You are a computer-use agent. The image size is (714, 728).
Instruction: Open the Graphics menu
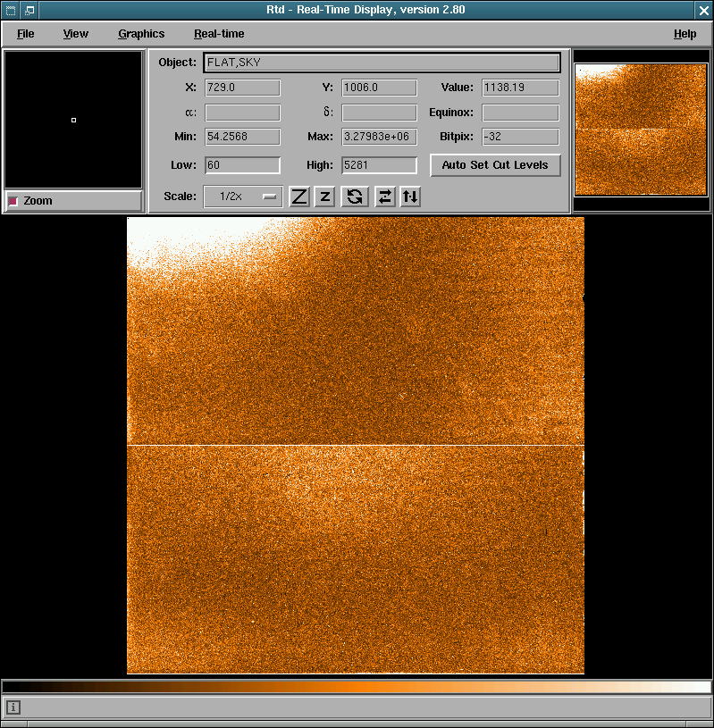point(141,34)
